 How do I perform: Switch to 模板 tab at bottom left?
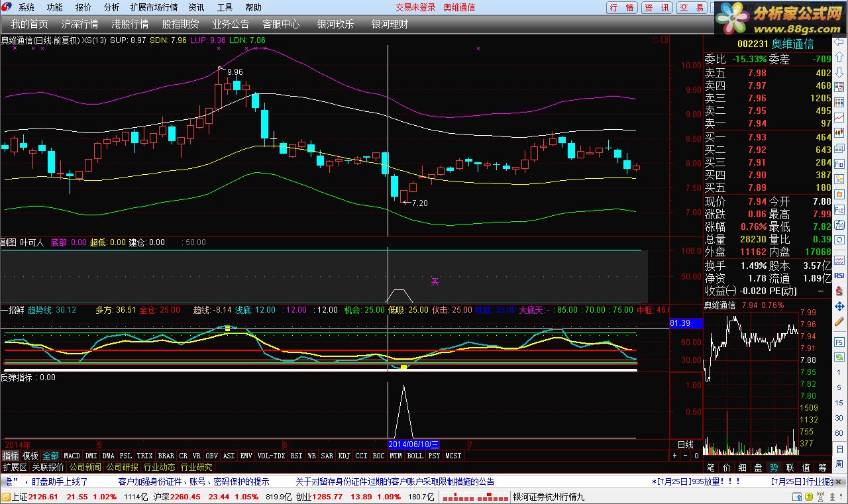point(30,456)
